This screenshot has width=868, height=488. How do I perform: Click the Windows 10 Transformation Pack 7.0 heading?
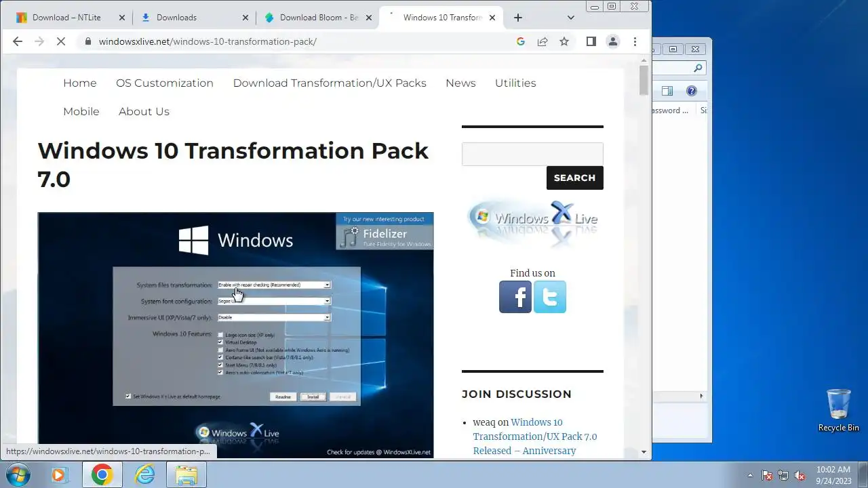(233, 165)
